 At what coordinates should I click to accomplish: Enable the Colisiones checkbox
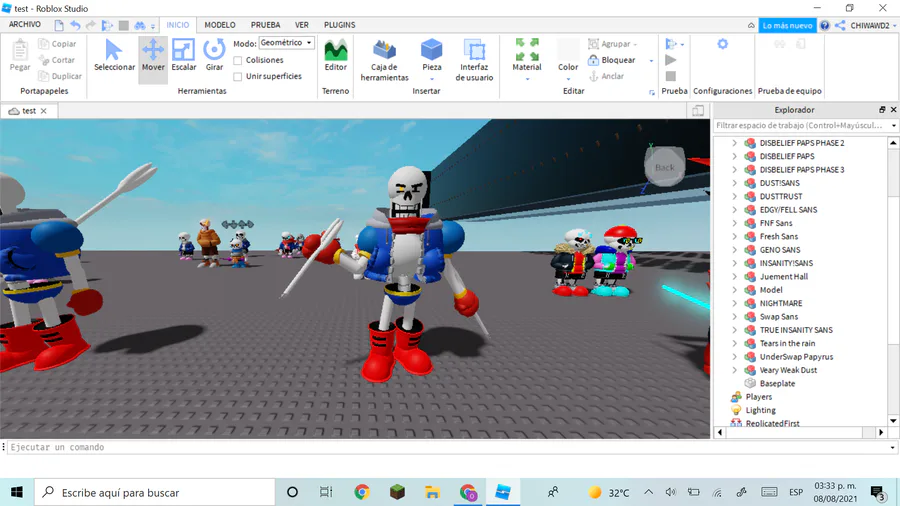click(238, 60)
